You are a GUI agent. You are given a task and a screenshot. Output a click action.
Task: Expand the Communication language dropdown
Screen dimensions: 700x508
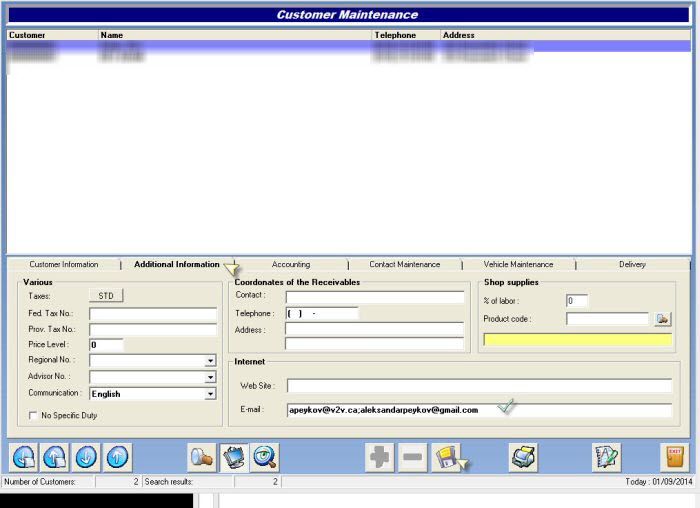tap(210, 394)
